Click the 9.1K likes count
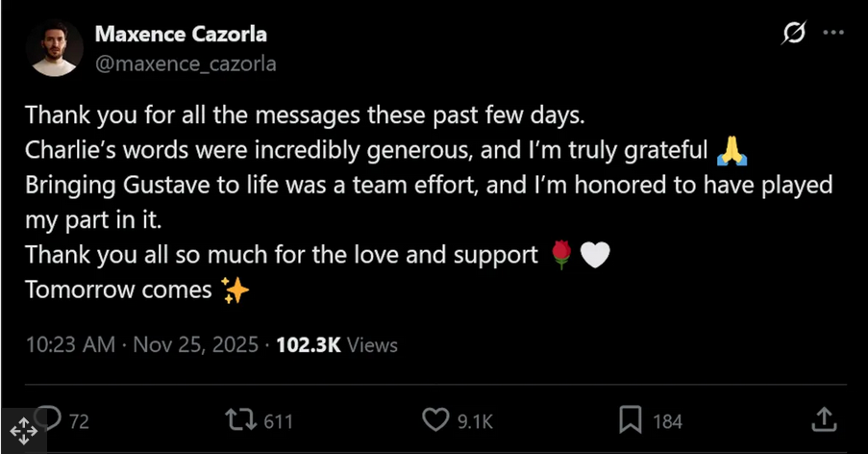Image resolution: width=868 pixels, height=454 pixels. tap(475, 421)
